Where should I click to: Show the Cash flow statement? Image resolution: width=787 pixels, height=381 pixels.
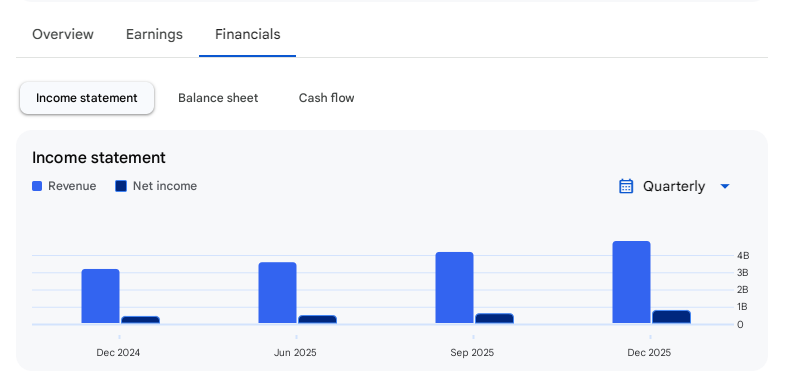point(326,98)
